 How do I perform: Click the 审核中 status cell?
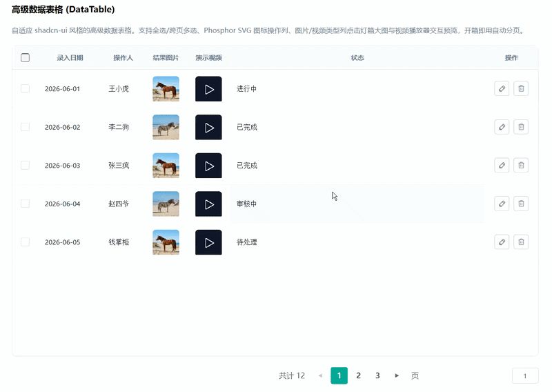coord(247,204)
